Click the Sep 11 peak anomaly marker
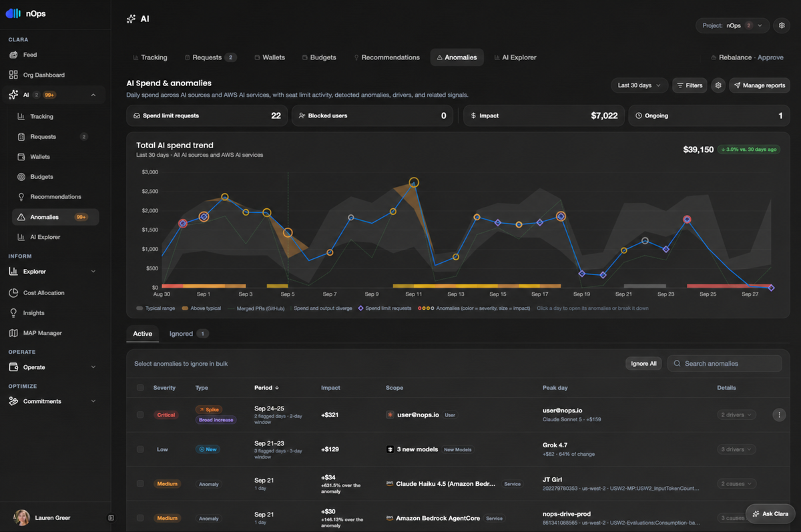 (x=414, y=182)
